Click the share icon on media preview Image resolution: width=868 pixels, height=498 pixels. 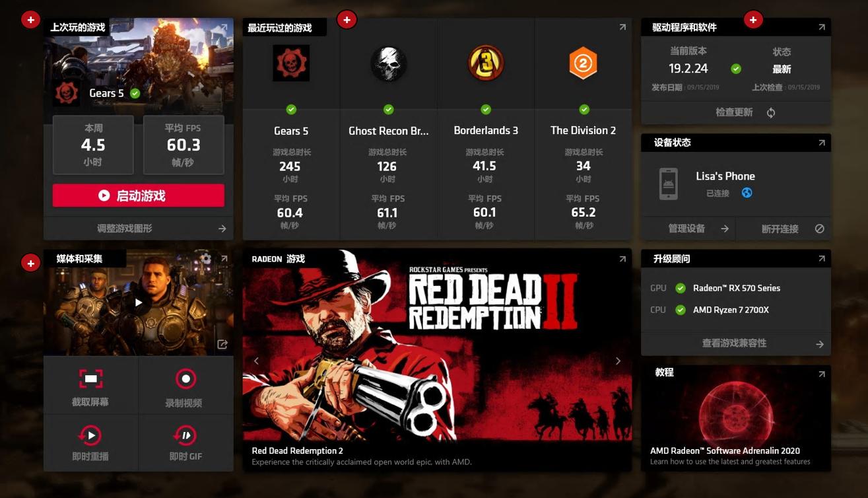(222, 344)
